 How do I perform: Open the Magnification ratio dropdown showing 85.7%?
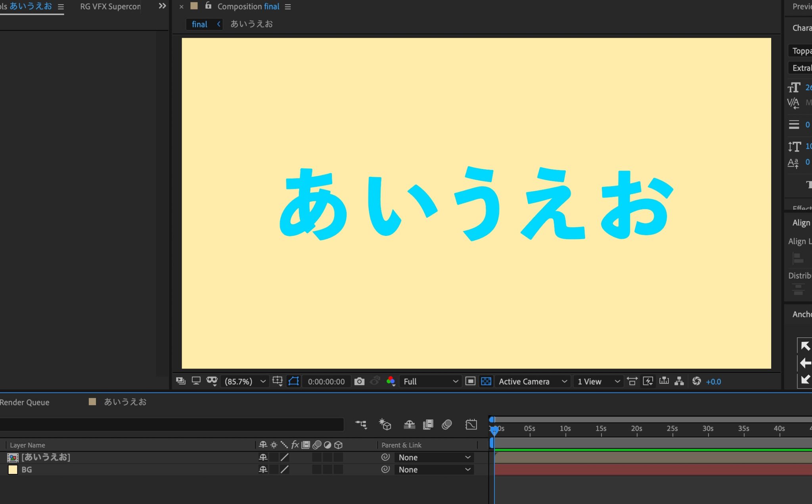point(244,381)
